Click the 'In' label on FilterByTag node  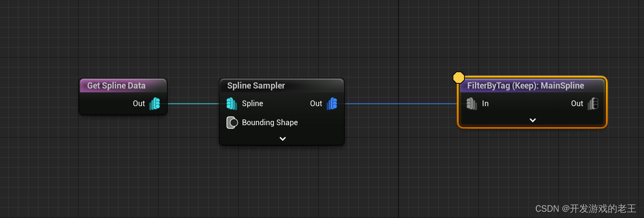coord(485,103)
